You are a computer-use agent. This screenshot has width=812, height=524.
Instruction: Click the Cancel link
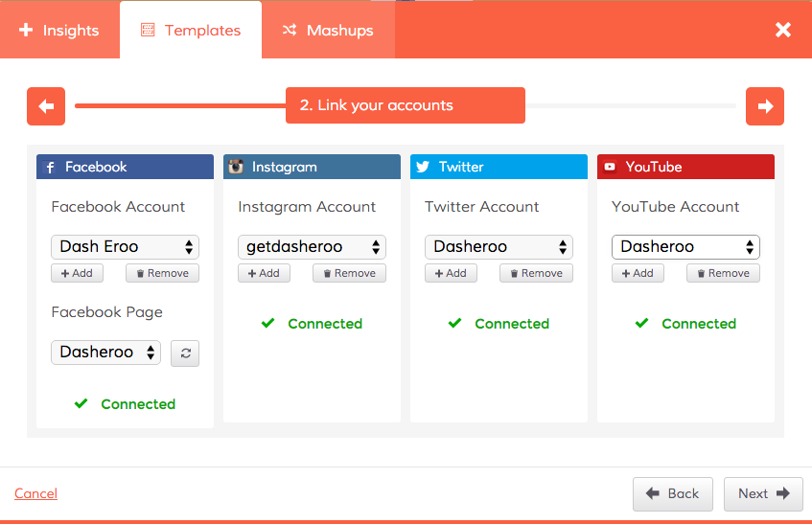(35, 494)
